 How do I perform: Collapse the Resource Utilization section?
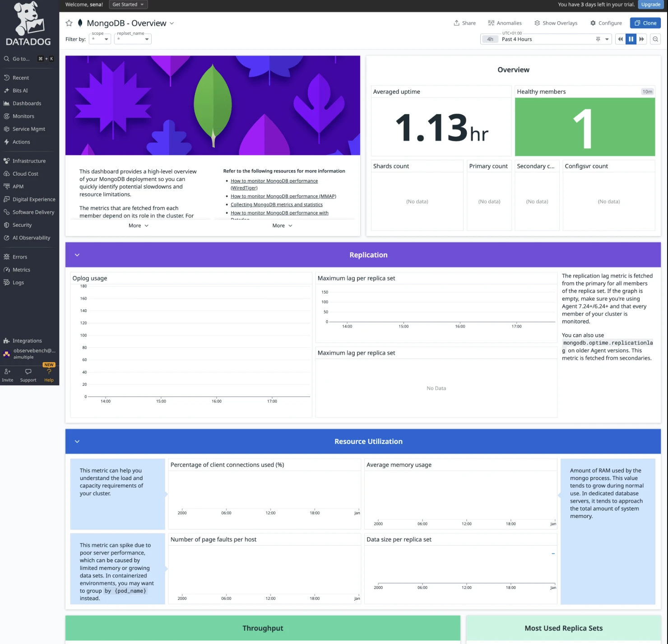click(x=77, y=441)
